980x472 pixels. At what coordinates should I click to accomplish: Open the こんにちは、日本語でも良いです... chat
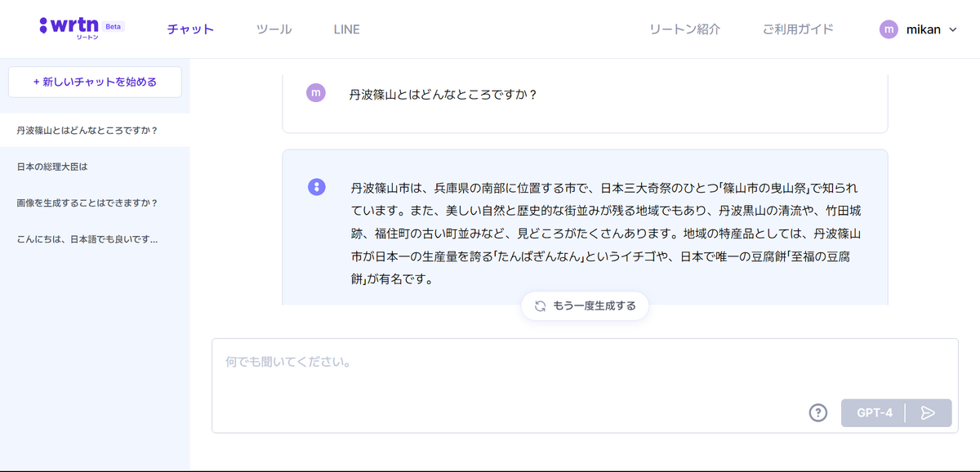(95, 239)
